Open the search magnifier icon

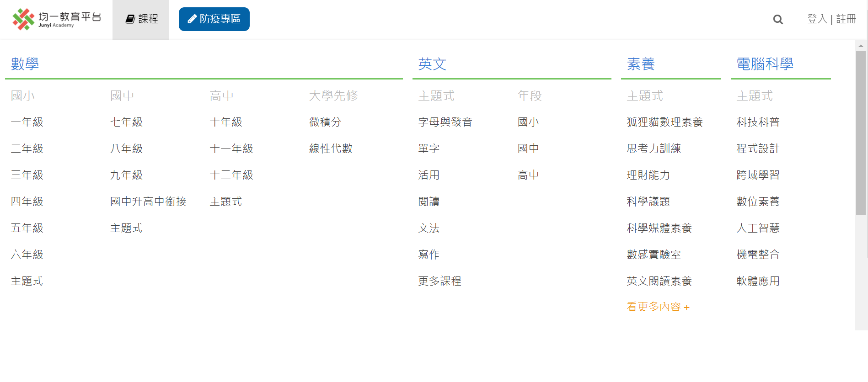coord(778,19)
